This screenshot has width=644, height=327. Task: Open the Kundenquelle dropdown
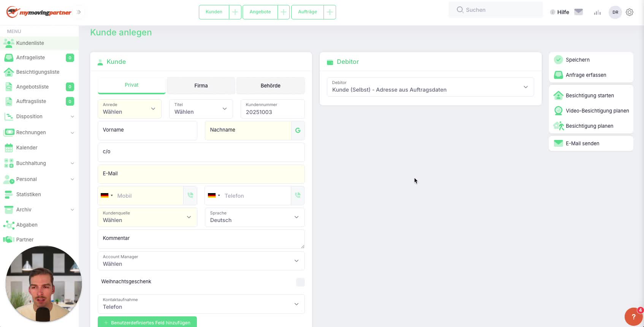click(x=148, y=217)
